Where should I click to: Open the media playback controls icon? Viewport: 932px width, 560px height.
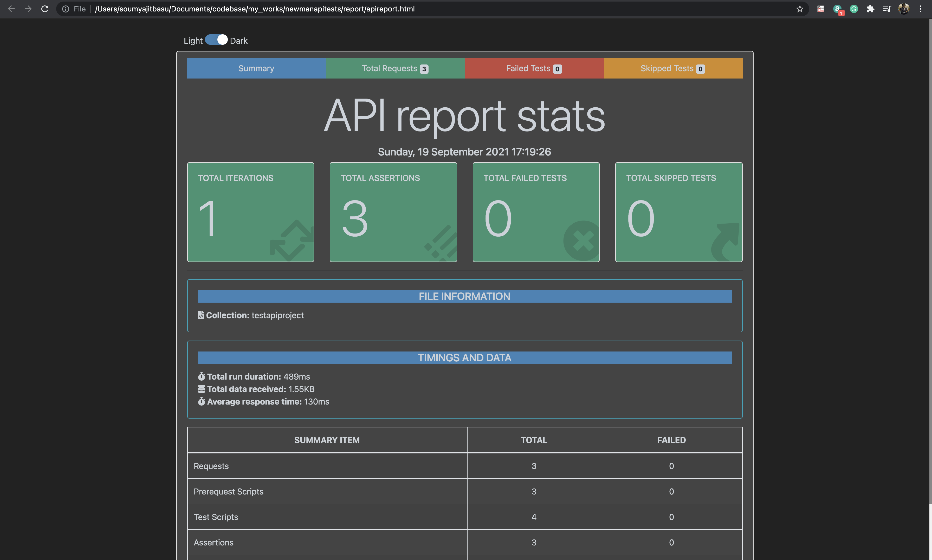(887, 9)
